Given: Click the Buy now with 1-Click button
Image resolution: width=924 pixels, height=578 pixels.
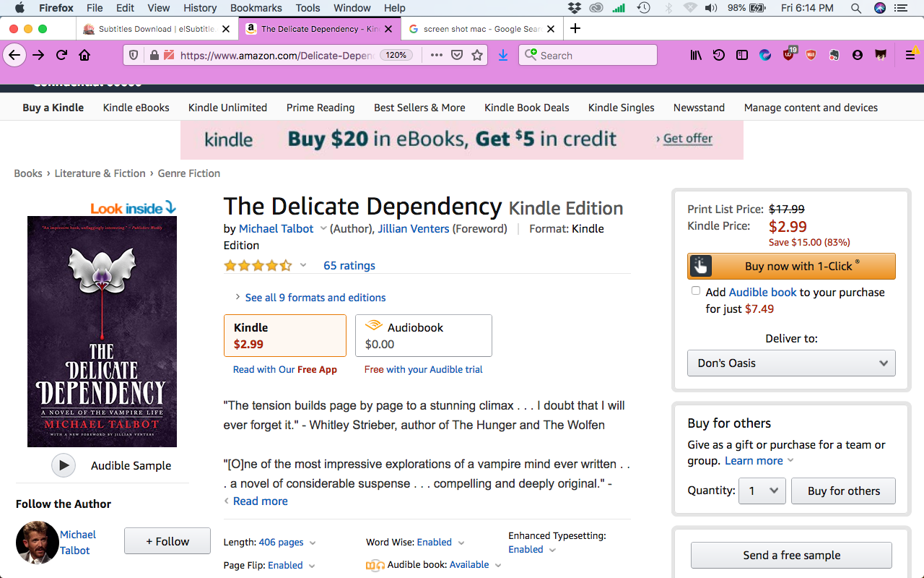Looking at the screenshot, I should (x=791, y=266).
